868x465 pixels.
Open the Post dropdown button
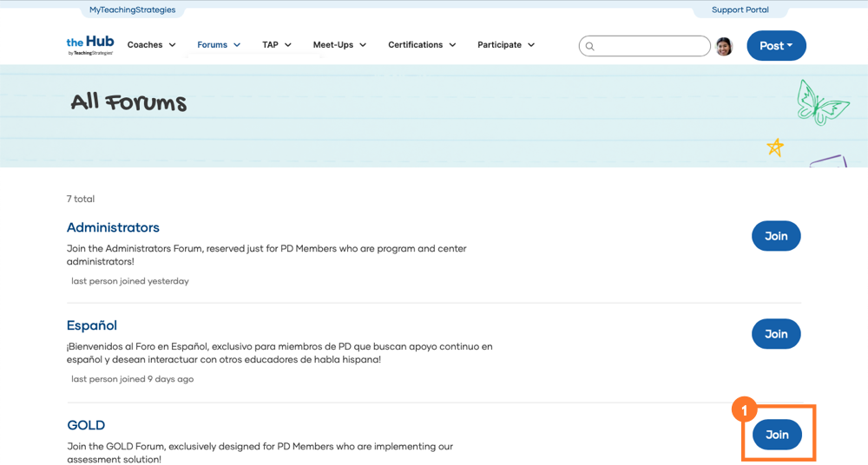pos(776,46)
